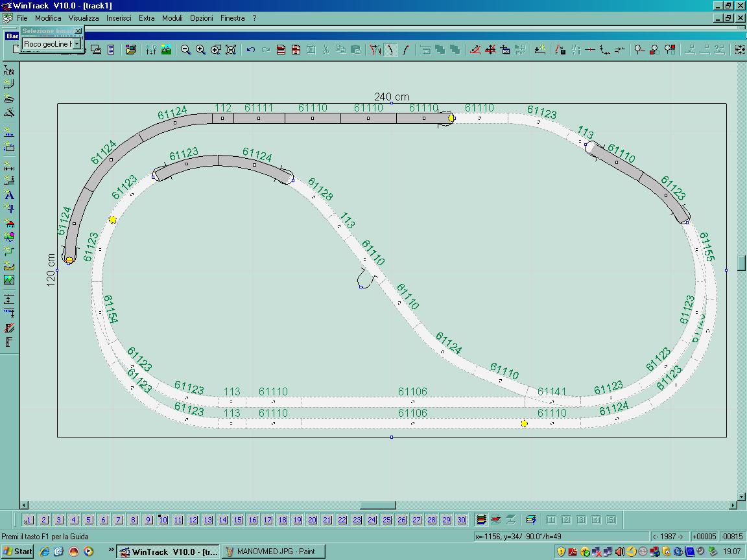Click the numbered sort arrows icon

pos(151,49)
